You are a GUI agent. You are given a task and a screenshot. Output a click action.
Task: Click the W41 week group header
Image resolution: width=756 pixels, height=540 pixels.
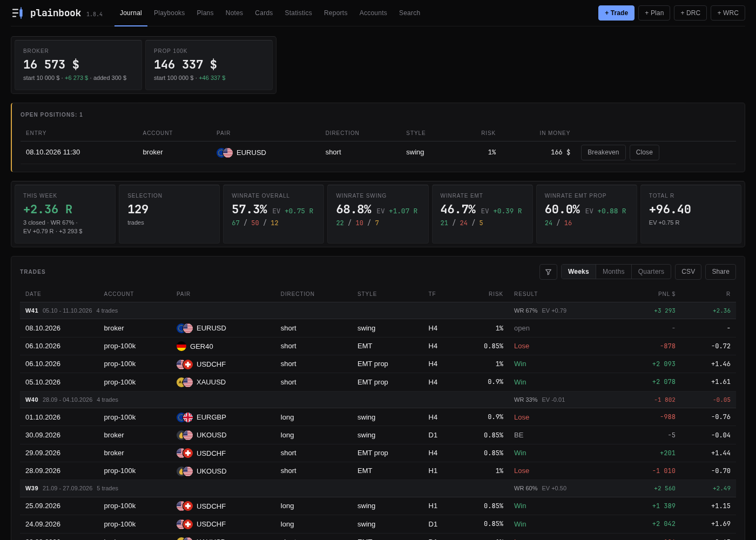[377, 310]
